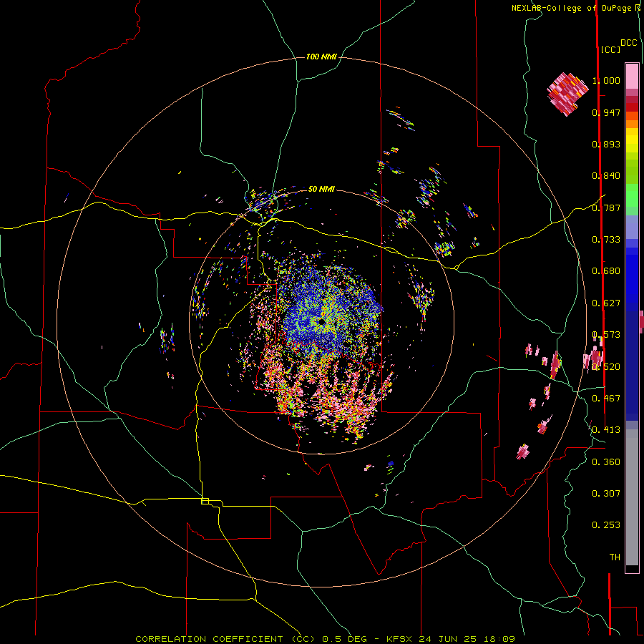Click the 0.733 scale value
This screenshot has height=644, width=644.
606,240
